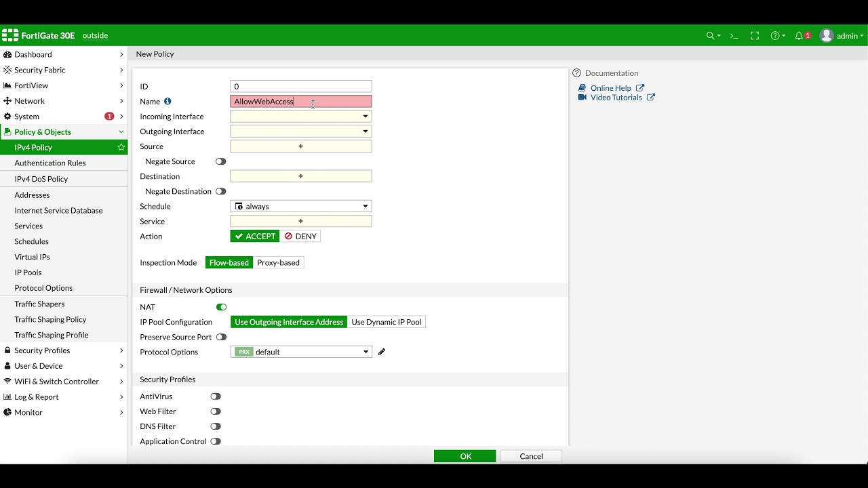The width and height of the screenshot is (868, 488).
Task: Click the FortiView sidebar icon
Action: [7, 85]
